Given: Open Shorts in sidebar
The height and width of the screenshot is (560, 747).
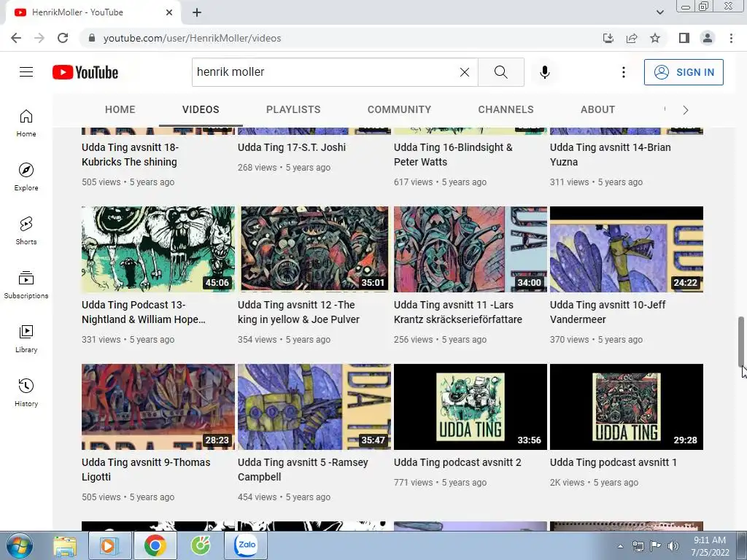Looking at the screenshot, I should [x=26, y=231].
